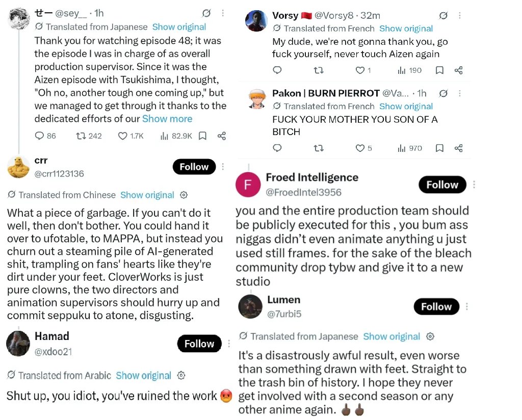This screenshot has width=522, height=420.
Task: Show original French text on Pakon's tweet
Action: coord(406,106)
